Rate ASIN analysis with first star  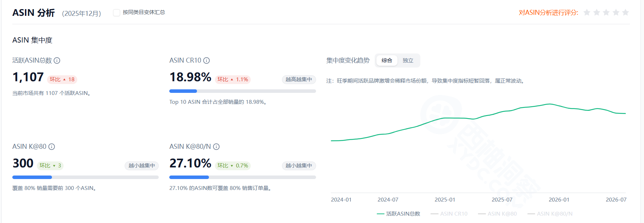[587, 13]
